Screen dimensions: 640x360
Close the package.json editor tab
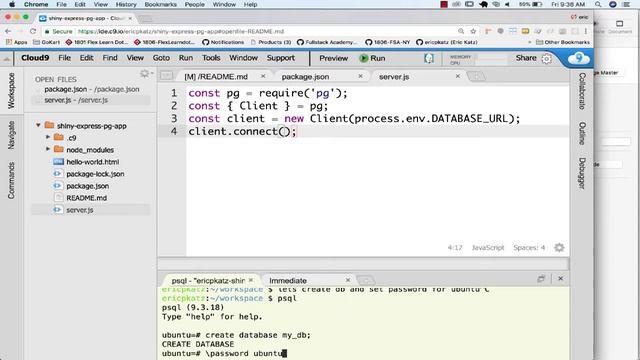[x=360, y=76]
